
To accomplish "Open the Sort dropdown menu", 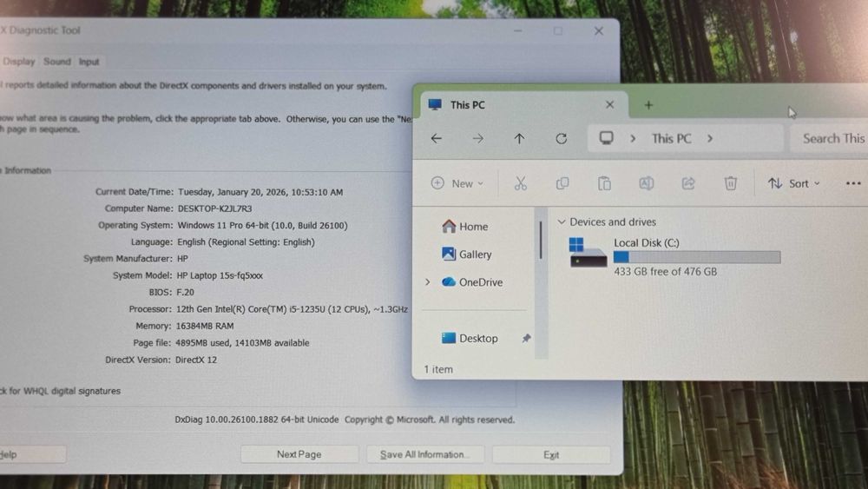I will [x=794, y=183].
